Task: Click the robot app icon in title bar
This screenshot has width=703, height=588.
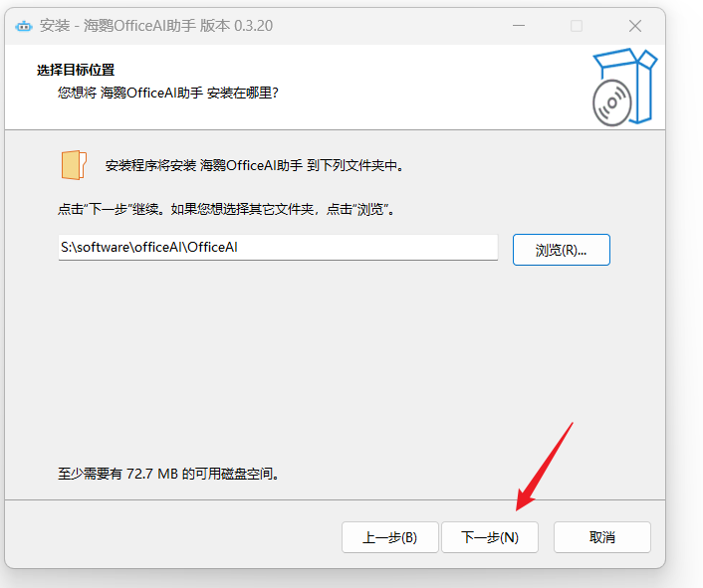Action: pos(24,27)
